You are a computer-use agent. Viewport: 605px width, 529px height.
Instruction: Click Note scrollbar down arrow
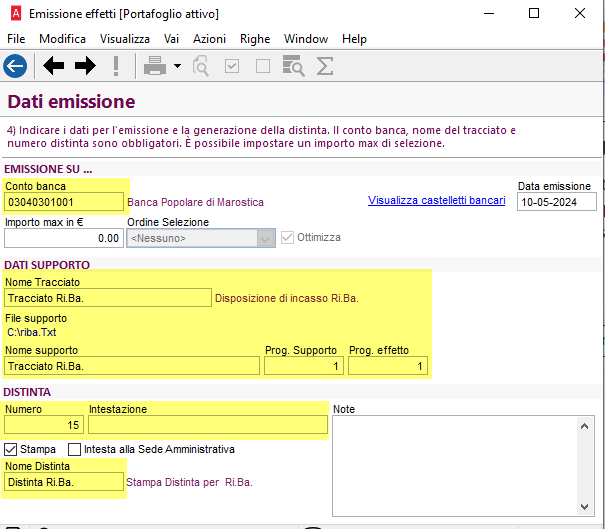tap(584, 506)
